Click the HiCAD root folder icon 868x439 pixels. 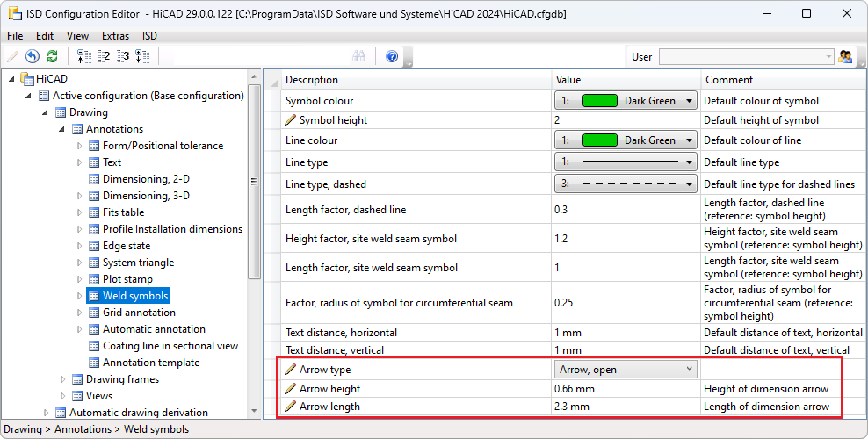(x=28, y=78)
